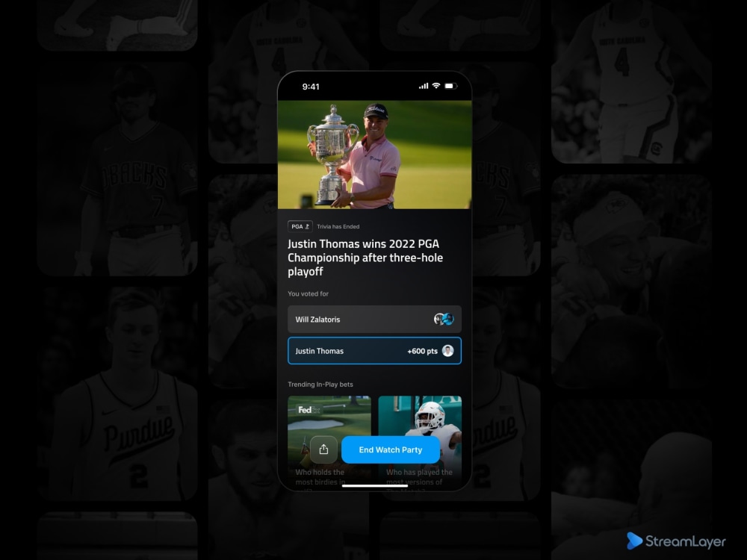
Task: Tap the Justin Thomas trophy photo
Action: 374,155
